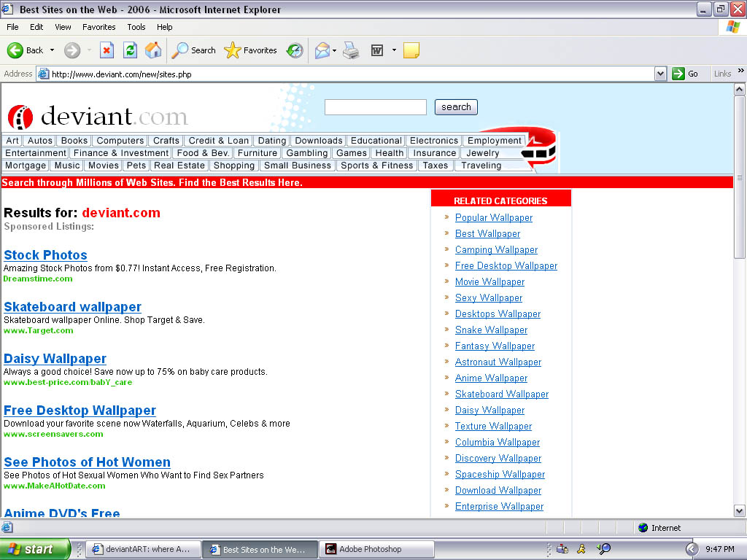The image size is (747, 560).
Task: Open the Help menu
Action: coord(164,27)
